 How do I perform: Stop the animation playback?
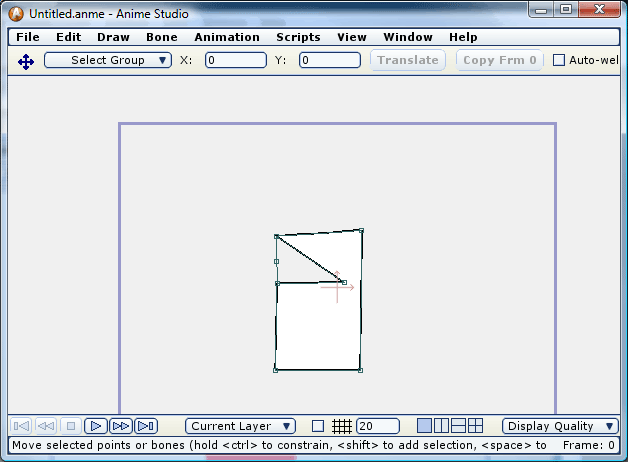71,426
